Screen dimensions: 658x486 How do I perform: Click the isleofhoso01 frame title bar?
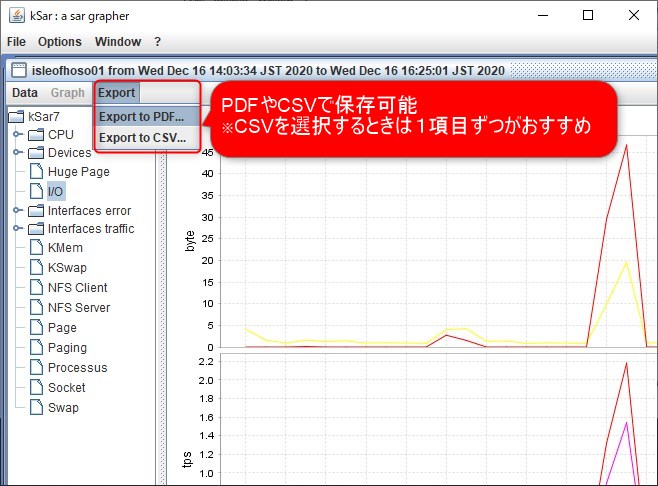tap(332, 70)
